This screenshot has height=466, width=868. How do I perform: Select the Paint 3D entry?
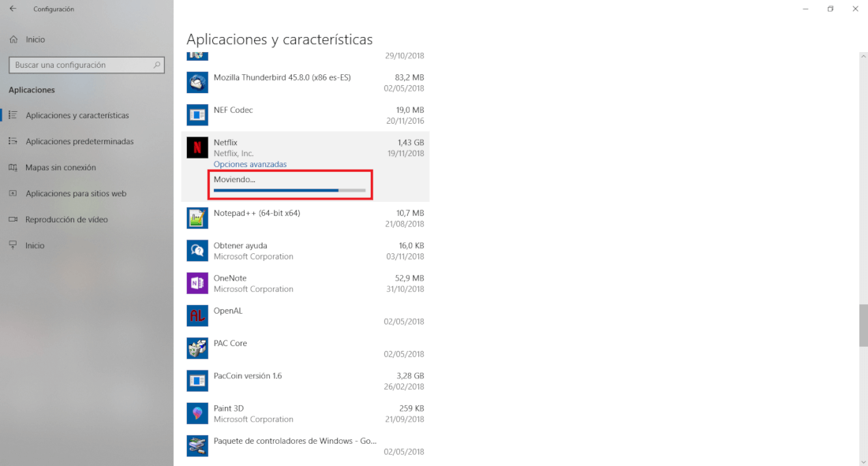[305, 413]
